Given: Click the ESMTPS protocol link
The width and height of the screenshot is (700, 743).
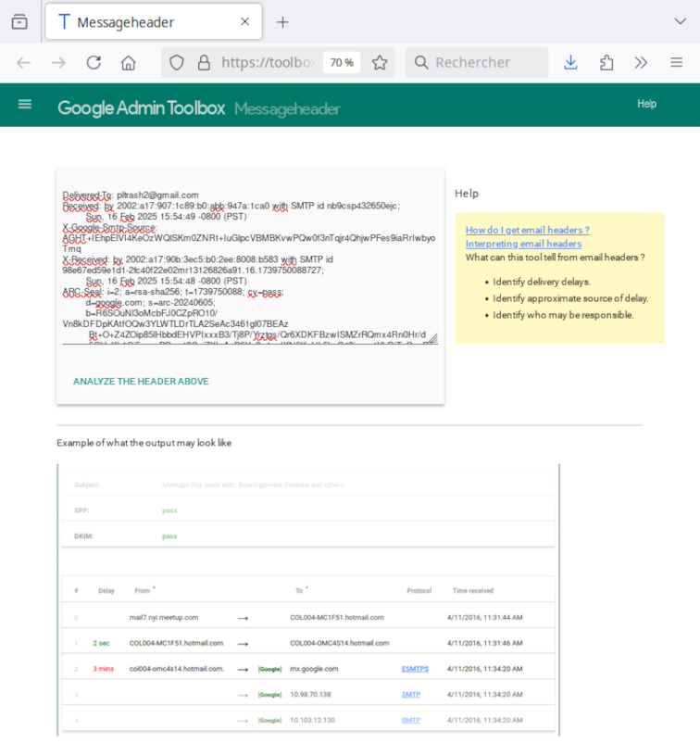Looking at the screenshot, I should [x=415, y=669].
